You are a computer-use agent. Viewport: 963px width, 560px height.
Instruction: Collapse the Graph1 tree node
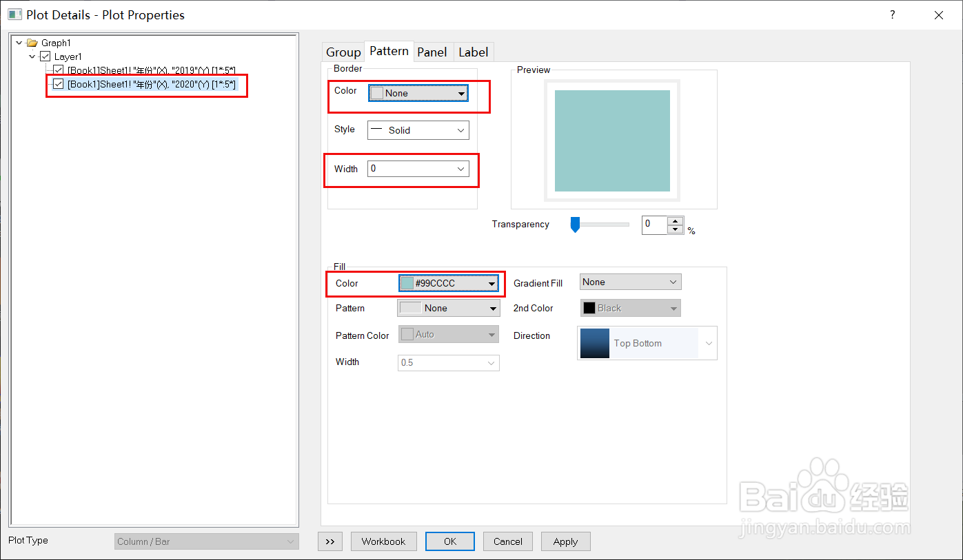click(x=19, y=43)
